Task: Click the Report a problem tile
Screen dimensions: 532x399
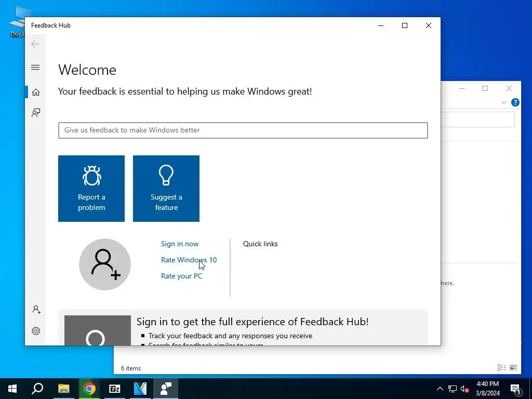Action: click(x=91, y=189)
